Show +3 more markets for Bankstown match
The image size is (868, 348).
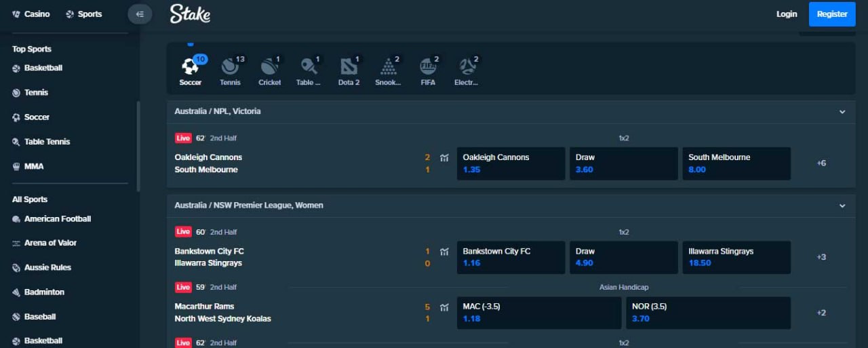[x=821, y=257]
